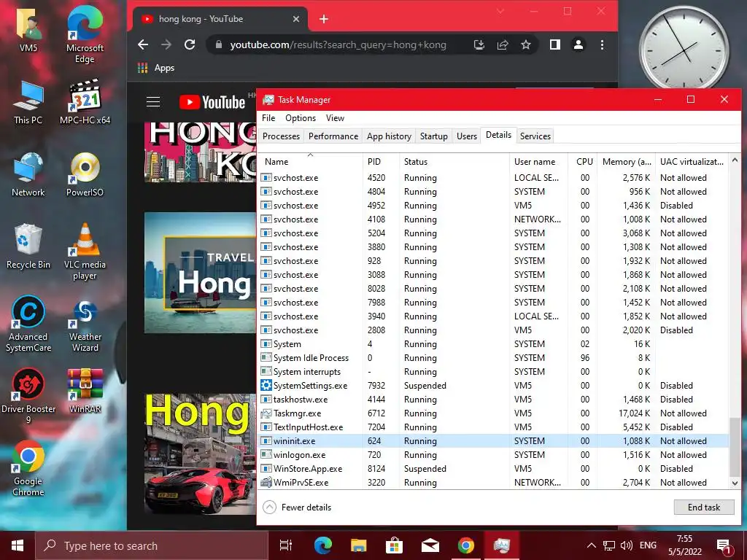This screenshot has width=747, height=560.
Task: Switch to the Services tab
Action: 535,136
